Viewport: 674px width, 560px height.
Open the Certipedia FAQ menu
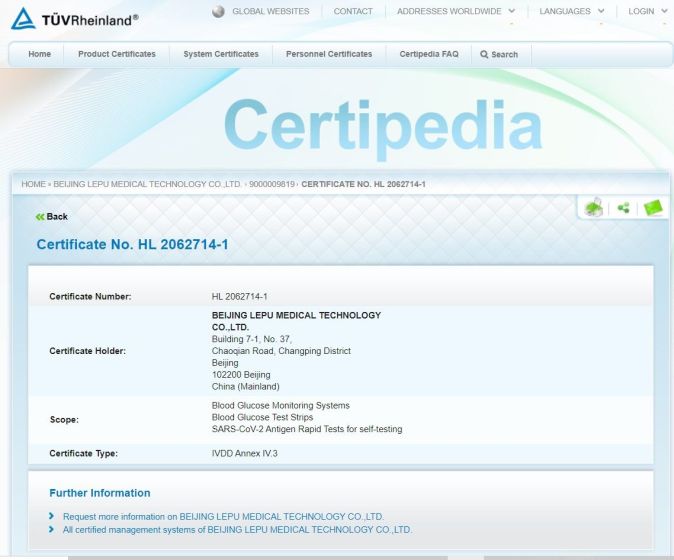click(429, 54)
